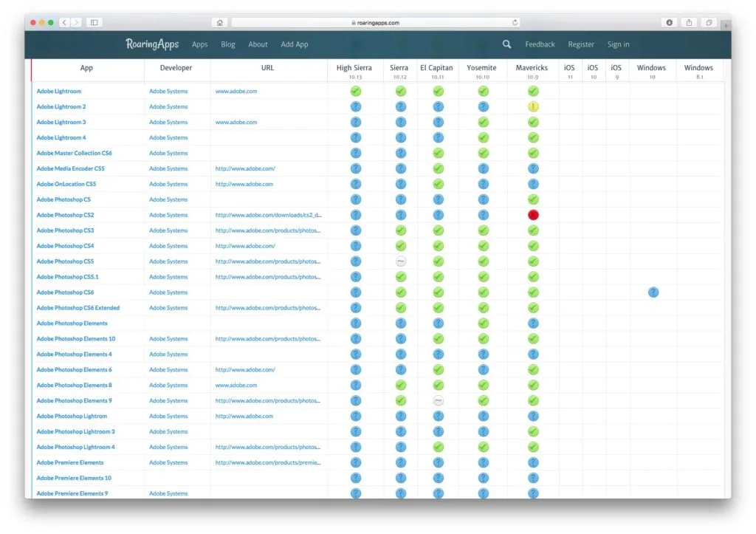
Task: Click Sign in link
Action: [x=618, y=44]
